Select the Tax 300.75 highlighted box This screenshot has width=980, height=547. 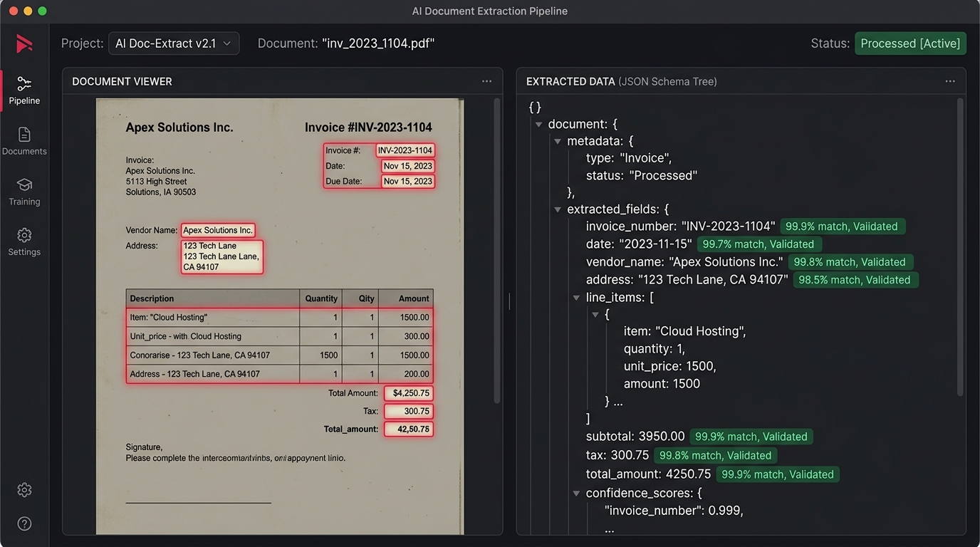[409, 411]
